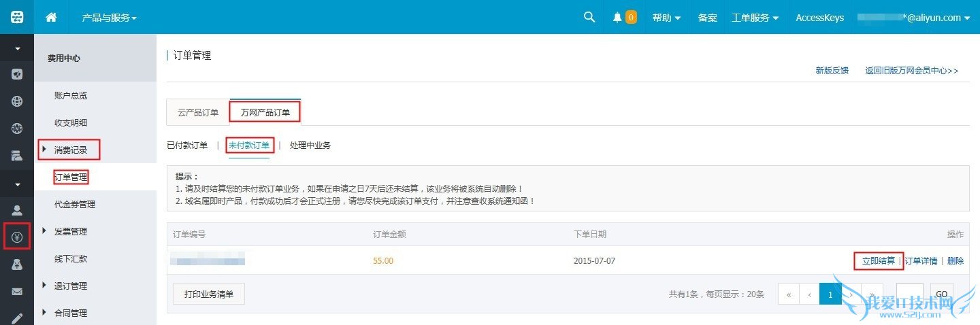
Task: Select 订单管理 in side menu
Action: point(71,177)
